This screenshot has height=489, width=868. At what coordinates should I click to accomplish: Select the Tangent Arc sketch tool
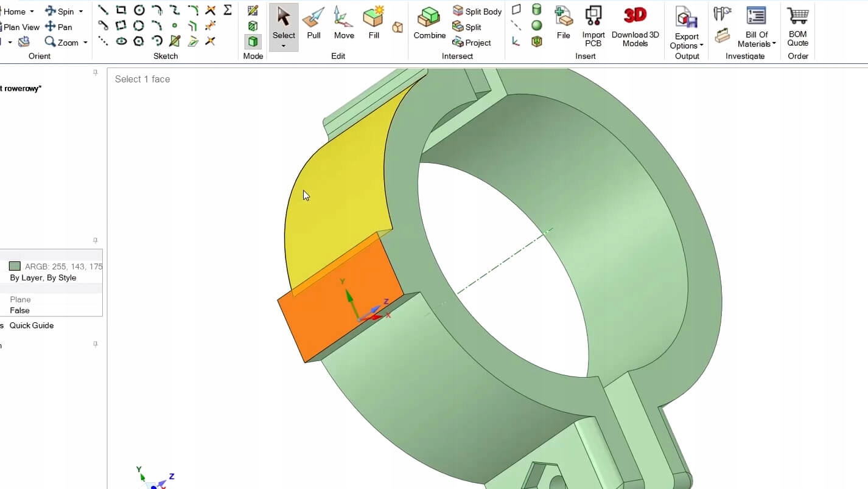(157, 10)
